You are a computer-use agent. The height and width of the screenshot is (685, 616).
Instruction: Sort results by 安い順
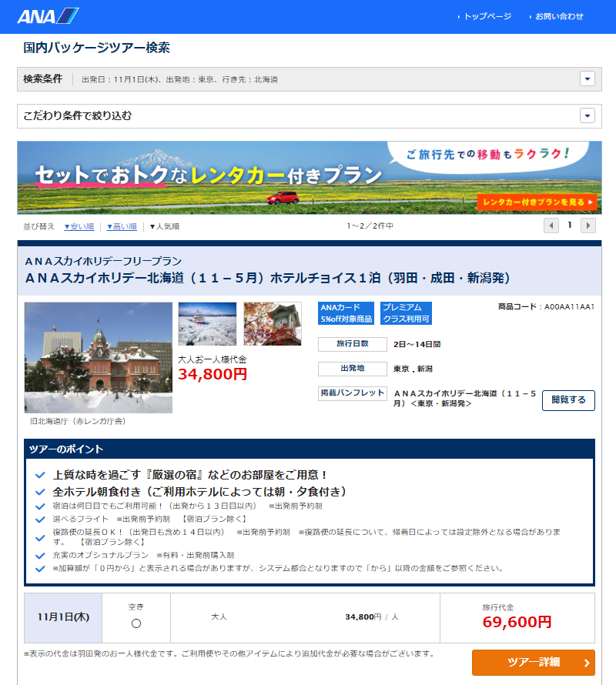[79, 226]
